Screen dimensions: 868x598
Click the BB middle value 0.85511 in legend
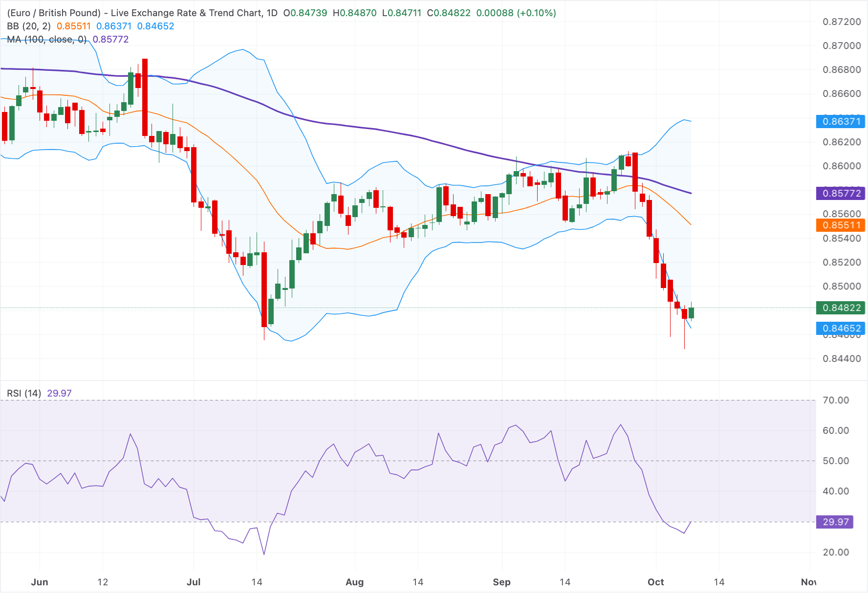click(x=74, y=26)
